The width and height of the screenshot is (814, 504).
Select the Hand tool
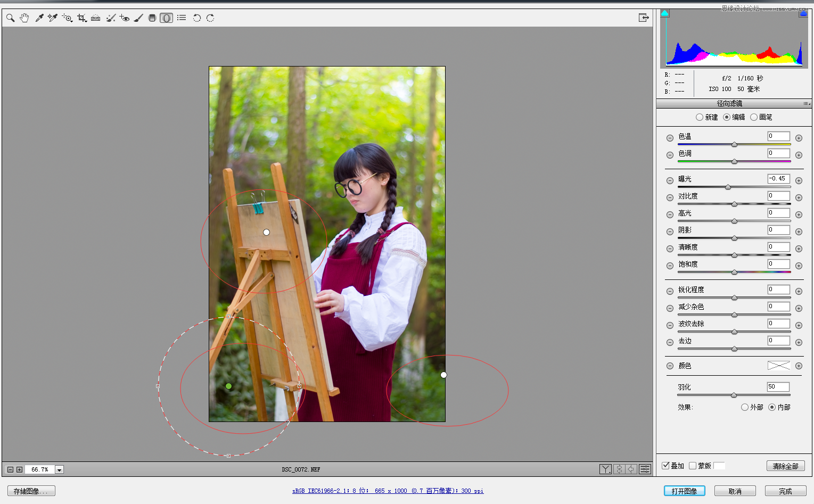click(24, 18)
